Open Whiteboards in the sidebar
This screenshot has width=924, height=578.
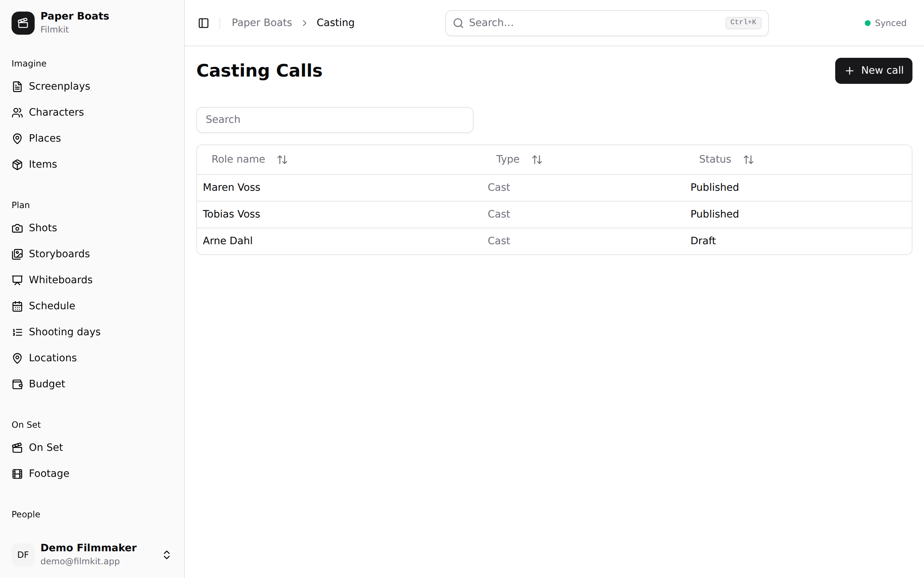click(92, 280)
